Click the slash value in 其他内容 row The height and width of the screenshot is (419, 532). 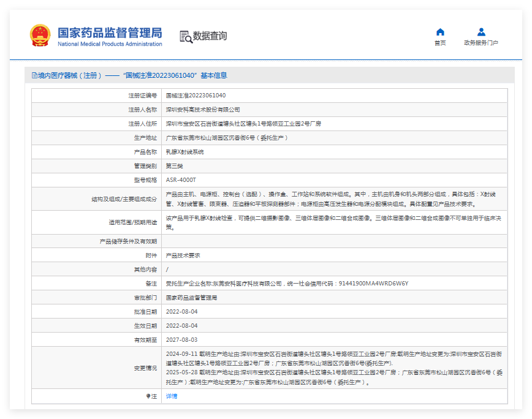point(167,270)
